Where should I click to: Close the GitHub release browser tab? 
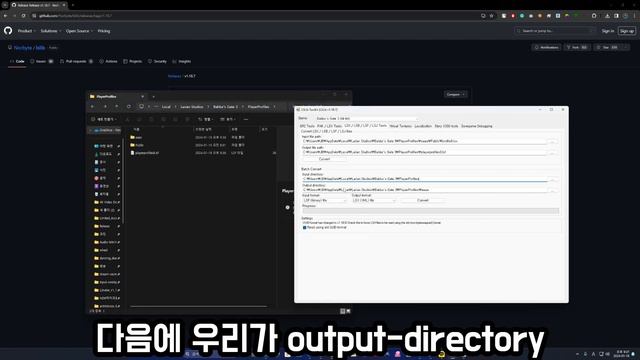coord(64,5)
